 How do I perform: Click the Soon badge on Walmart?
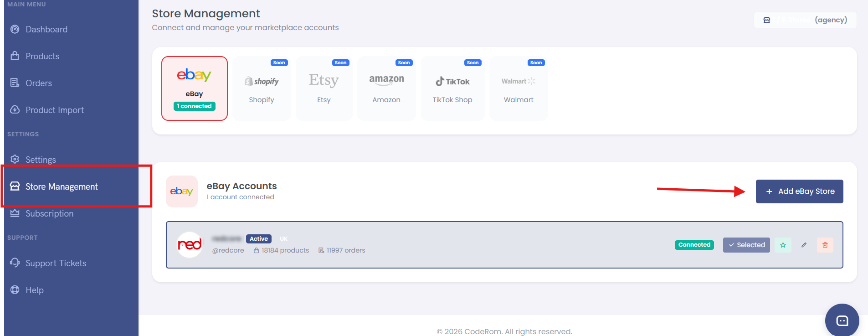(x=536, y=63)
